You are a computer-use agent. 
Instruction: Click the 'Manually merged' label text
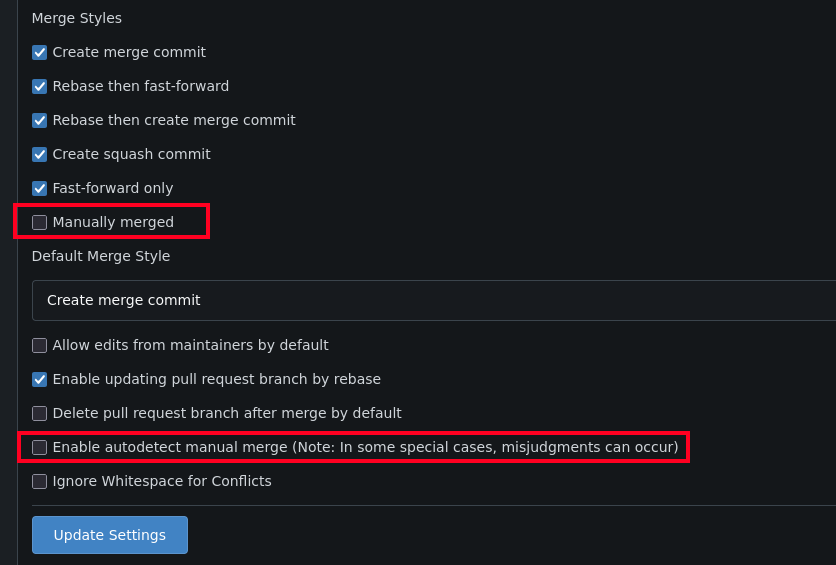coord(113,222)
